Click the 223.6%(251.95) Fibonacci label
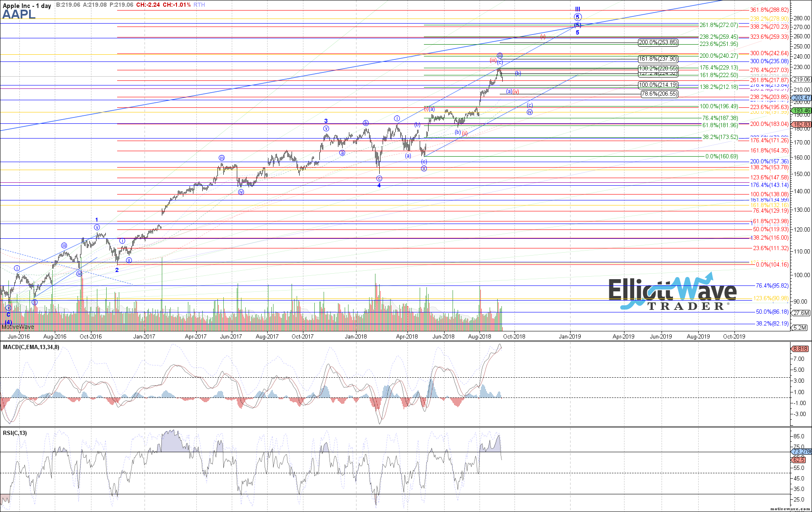This screenshot has width=812, height=512. coord(719,44)
